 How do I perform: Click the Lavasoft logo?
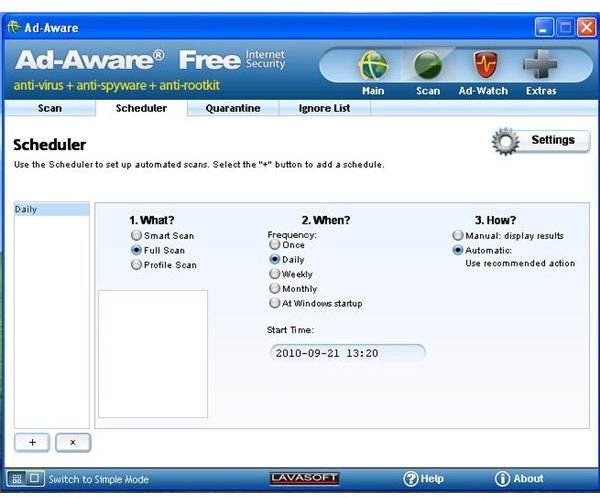(304, 478)
